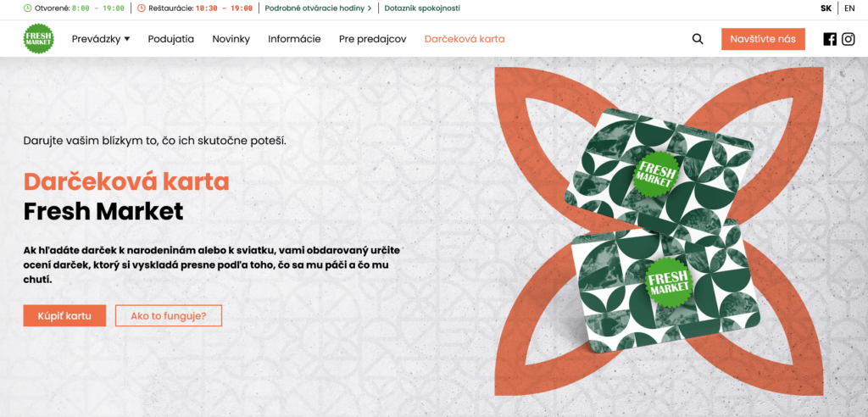The image size is (868, 417).
Task: Click the Ako to funguje? button
Action: coord(169,315)
